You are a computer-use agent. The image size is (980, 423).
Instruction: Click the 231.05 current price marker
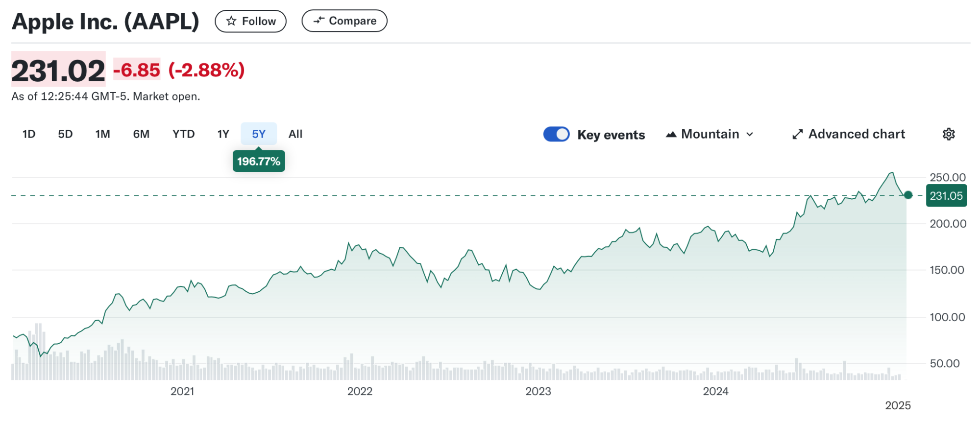(x=946, y=196)
